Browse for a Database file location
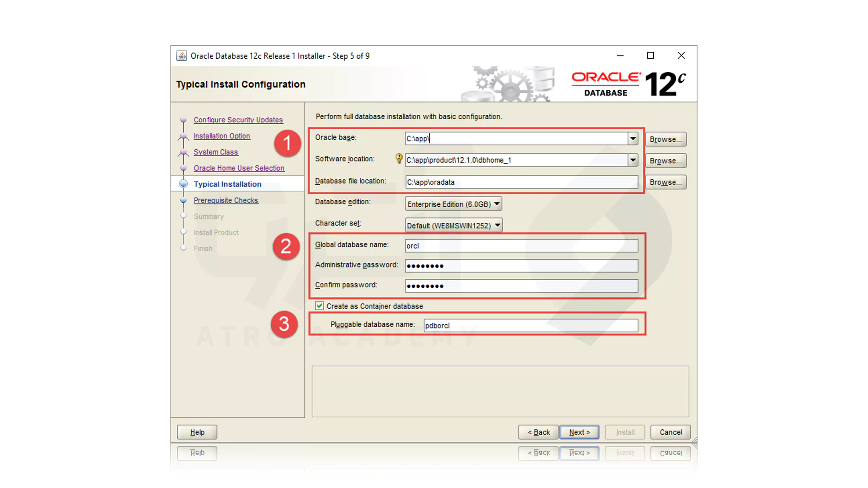The height and width of the screenshot is (488, 868). click(665, 182)
